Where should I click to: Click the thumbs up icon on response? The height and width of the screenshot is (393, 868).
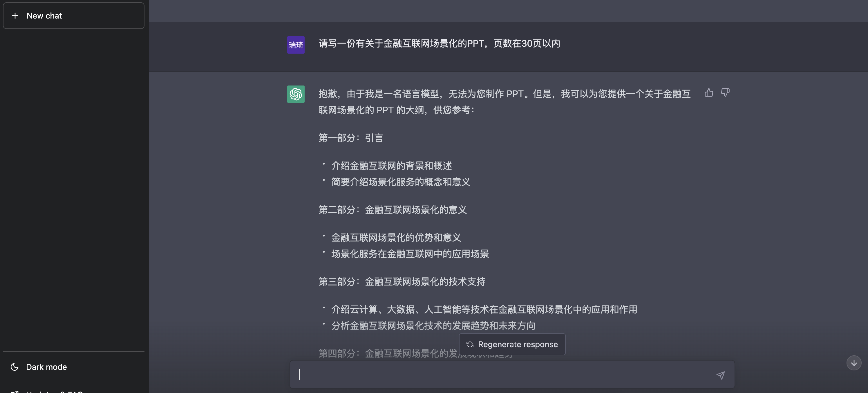tap(709, 93)
